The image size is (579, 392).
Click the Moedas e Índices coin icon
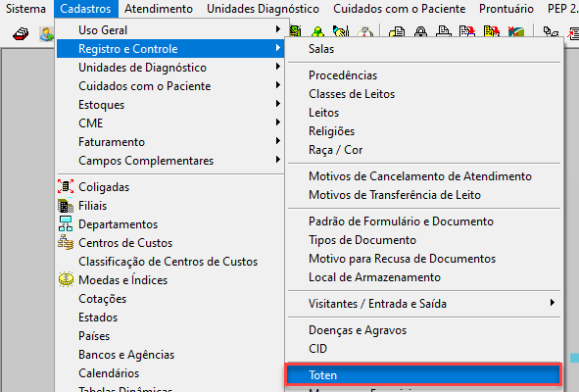point(66,279)
